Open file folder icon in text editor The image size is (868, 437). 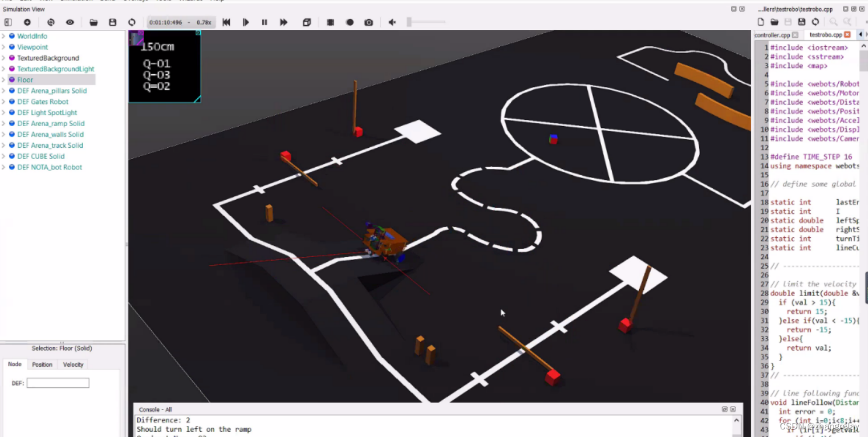pyautogui.click(x=775, y=22)
